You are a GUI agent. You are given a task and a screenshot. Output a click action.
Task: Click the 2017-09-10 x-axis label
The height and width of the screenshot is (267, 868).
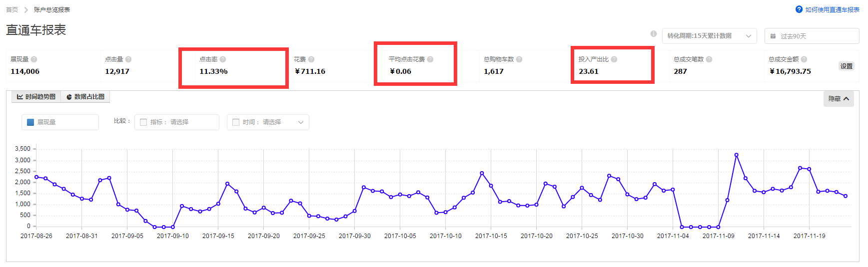pyautogui.click(x=173, y=236)
